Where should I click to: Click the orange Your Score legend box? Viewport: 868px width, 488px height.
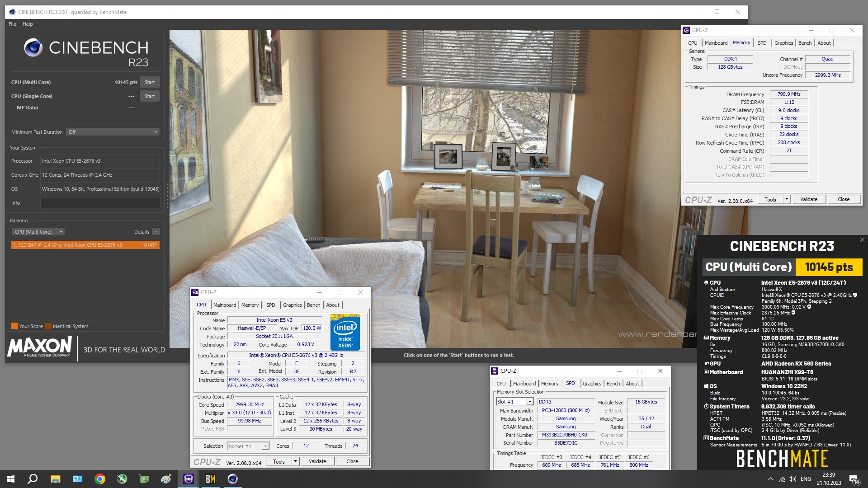pyautogui.click(x=14, y=326)
